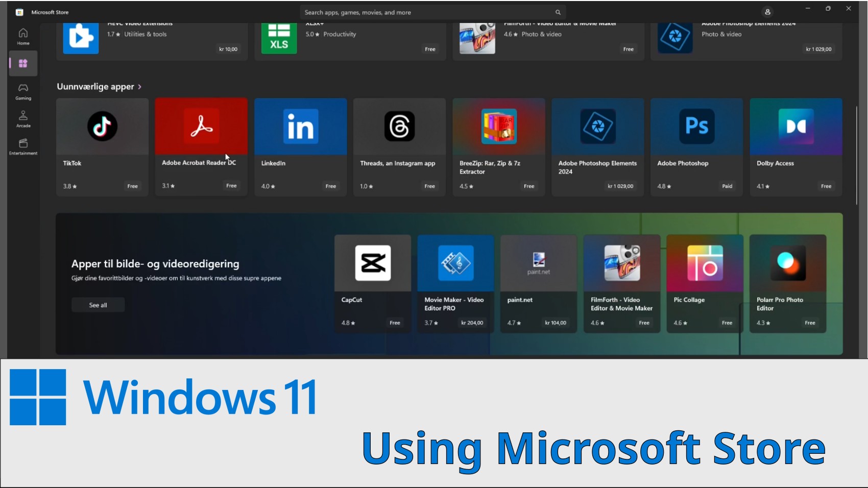Open the Arcade sidebar section

pyautogui.click(x=23, y=119)
